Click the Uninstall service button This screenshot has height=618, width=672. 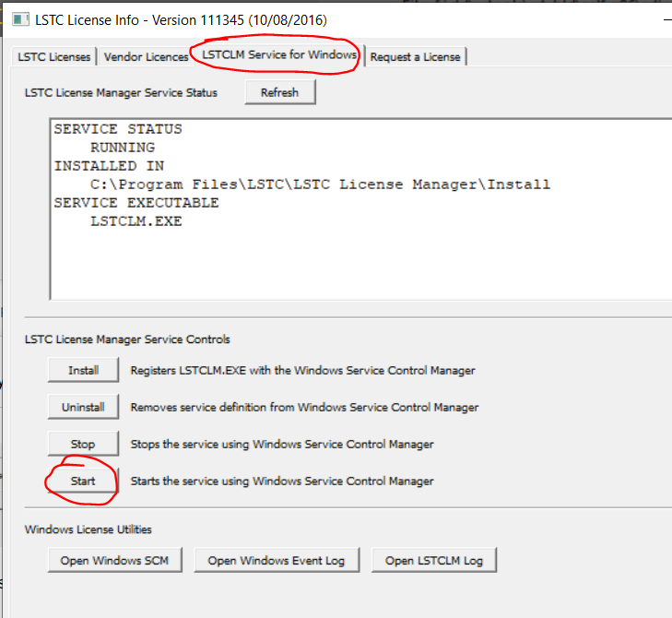tap(83, 407)
